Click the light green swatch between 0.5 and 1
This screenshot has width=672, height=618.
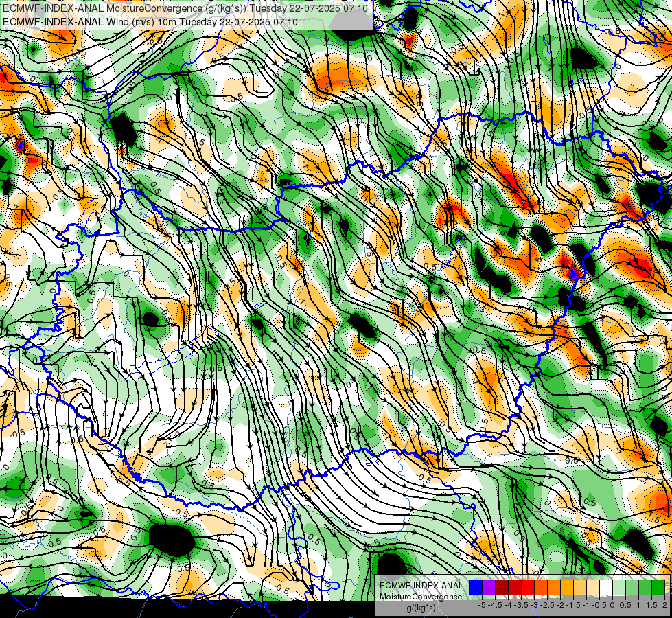click(x=633, y=587)
